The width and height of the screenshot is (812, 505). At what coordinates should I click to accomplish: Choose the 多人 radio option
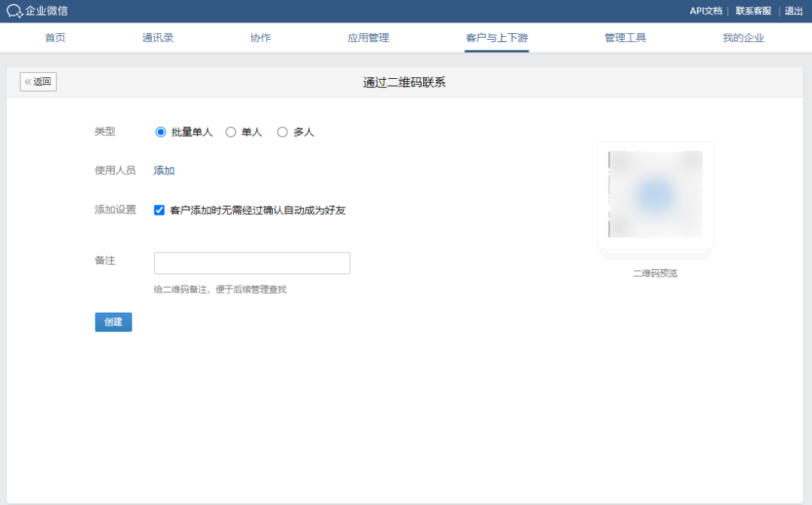282,132
